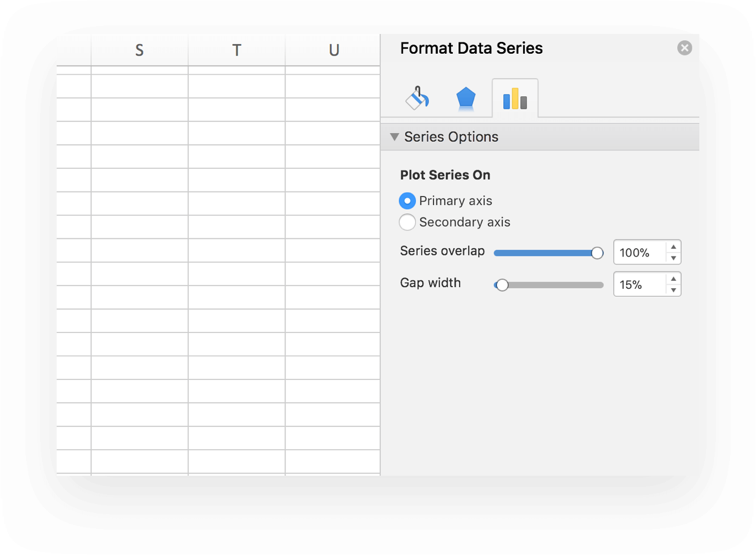The width and height of the screenshot is (756, 555).
Task: Decrease Gap width using its down arrow
Action: 673,291
